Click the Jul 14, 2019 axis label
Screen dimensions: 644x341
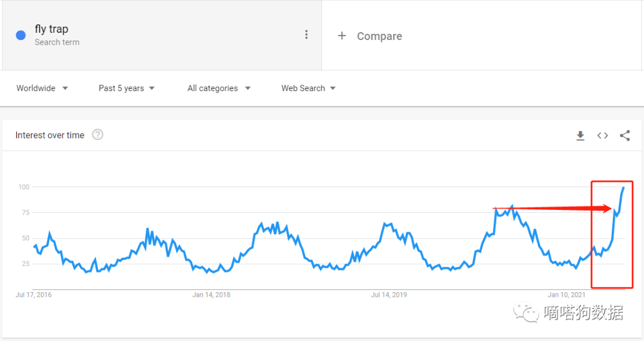click(390, 294)
